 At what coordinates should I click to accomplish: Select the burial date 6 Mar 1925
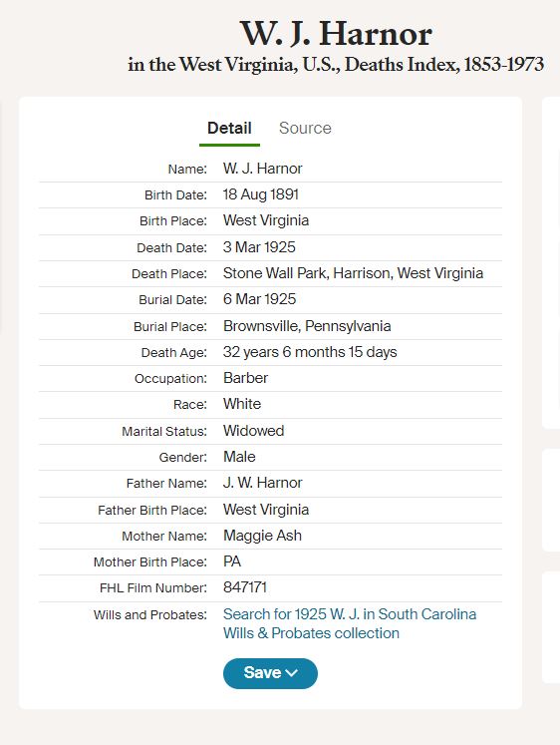[x=260, y=299]
